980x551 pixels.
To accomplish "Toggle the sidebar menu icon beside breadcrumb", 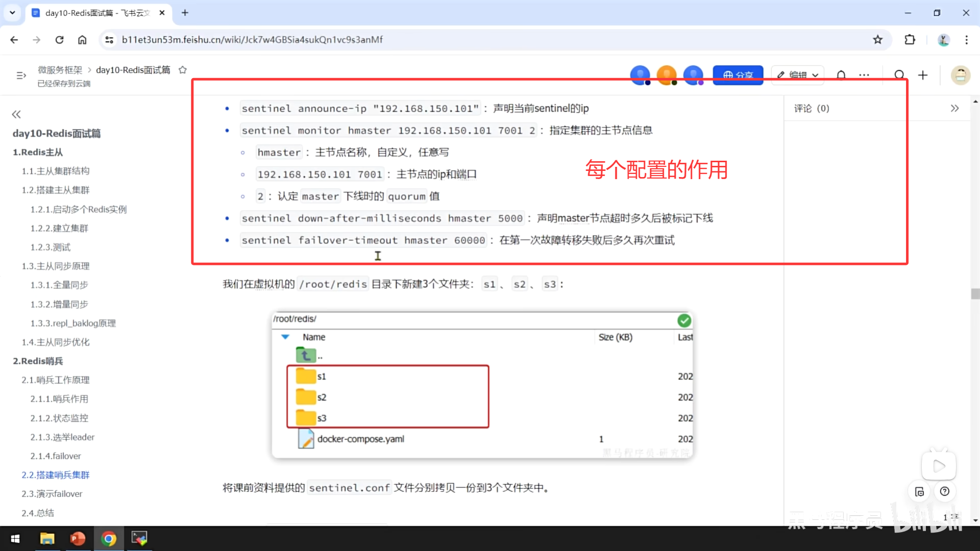I will (21, 76).
